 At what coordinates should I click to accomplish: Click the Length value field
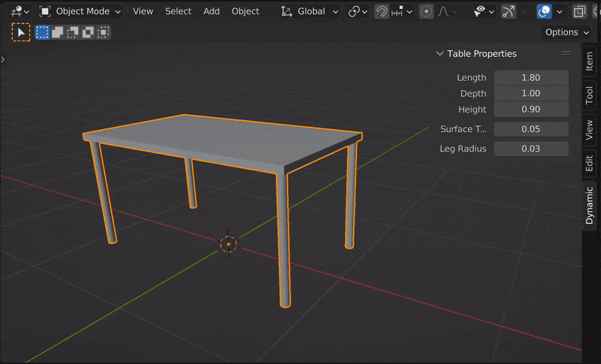pos(531,78)
